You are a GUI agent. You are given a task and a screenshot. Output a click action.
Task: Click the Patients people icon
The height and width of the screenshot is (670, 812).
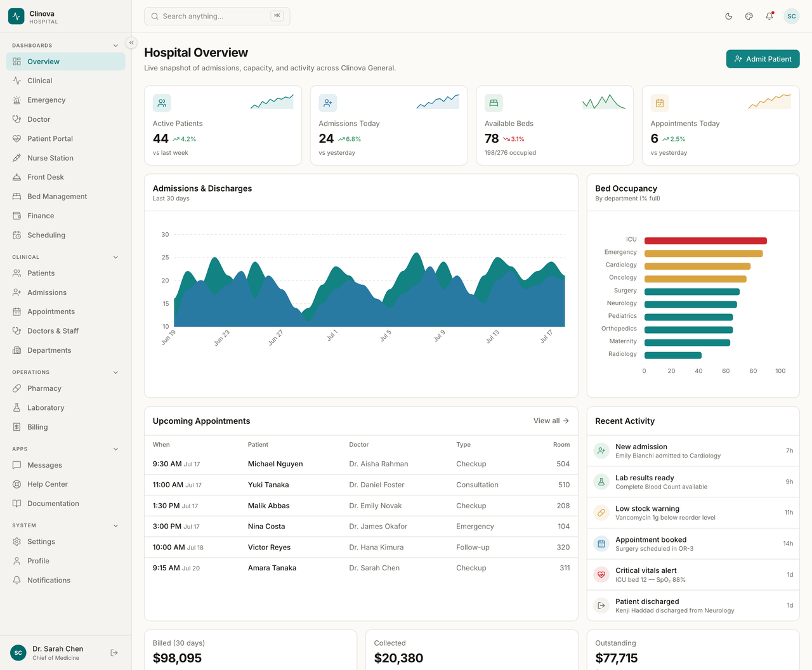pos(17,273)
